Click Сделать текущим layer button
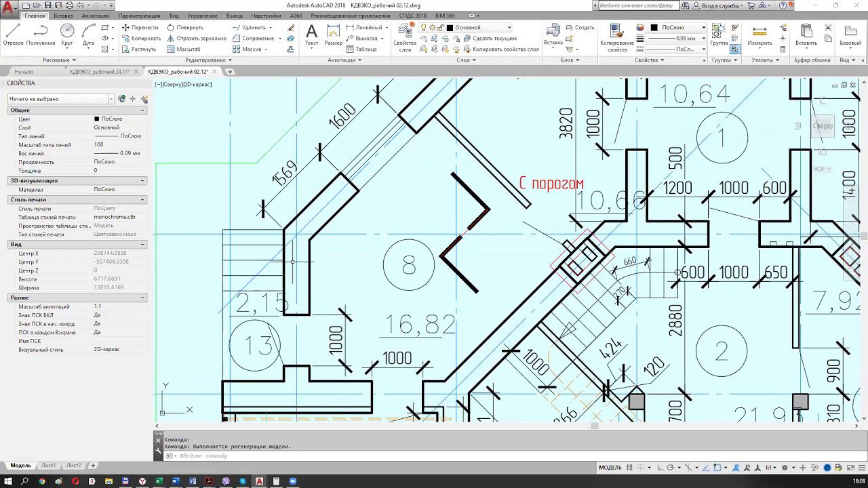 pos(490,39)
